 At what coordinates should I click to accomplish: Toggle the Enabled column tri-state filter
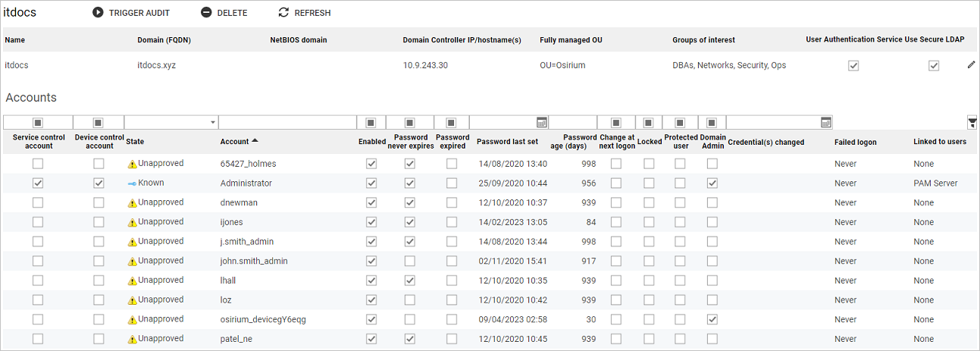[x=371, y=123]
